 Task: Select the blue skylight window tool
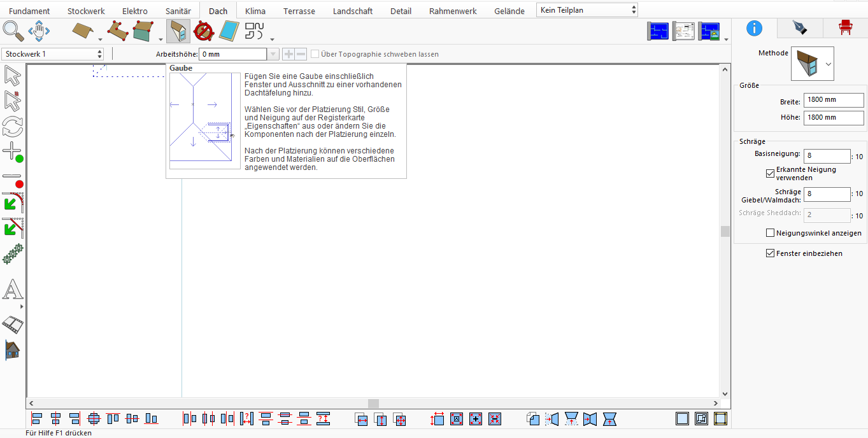[229, 31]
